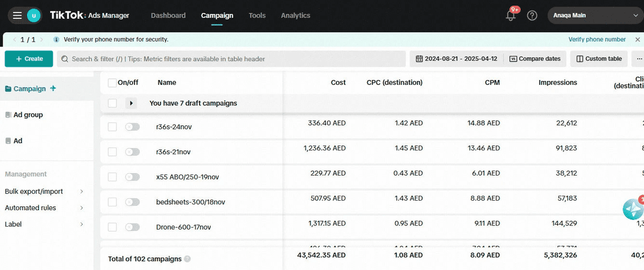Click the Search & filter field
The height and width of the screenshot is (270, 644).
tap(231, 59)
